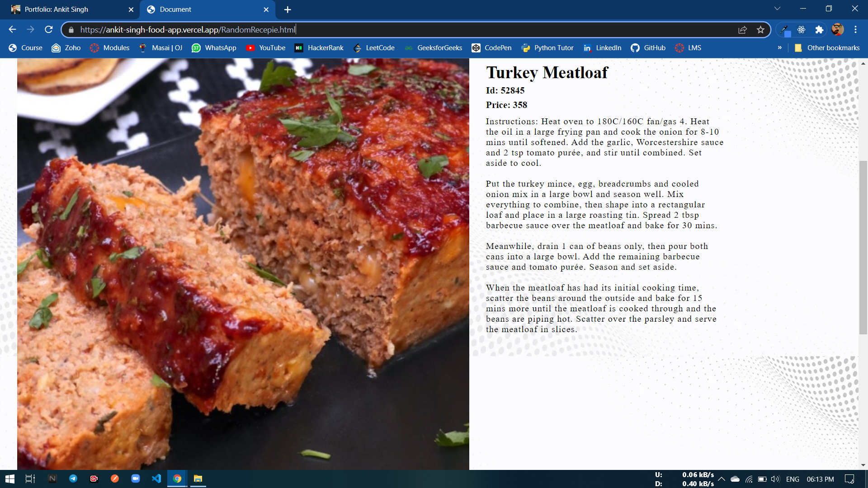The width and height of the screenshot is (868, 488).
Task: Open the YouTube bookmark
Action: [x=265, y=48]
